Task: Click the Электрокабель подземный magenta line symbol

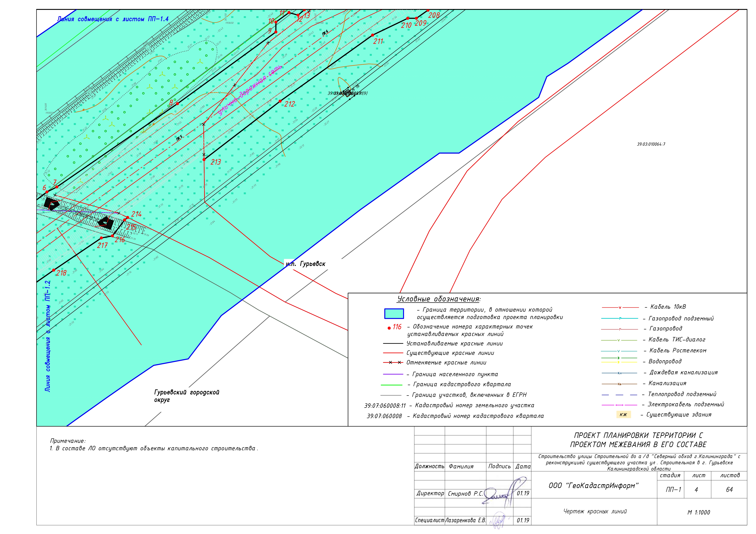Action: click(x=619, y=405)
